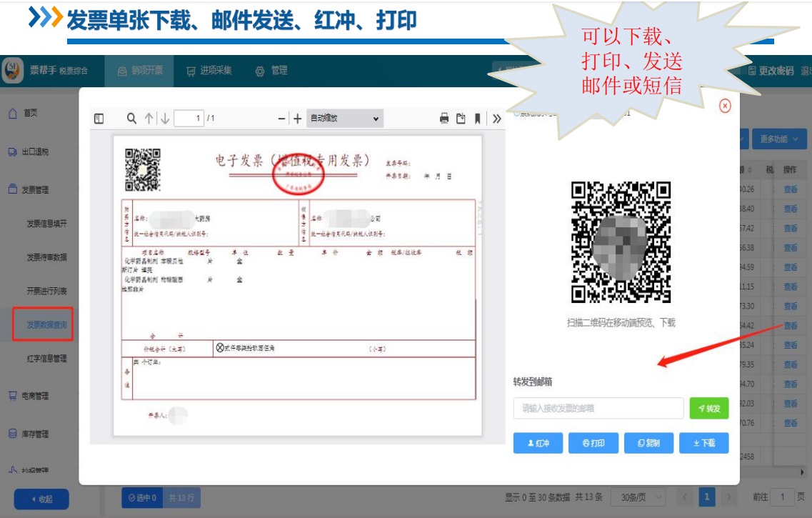Click 更改密码 in the top bar
The height and width of the screenshot is (518, 812).
click(x=771, y=71)
